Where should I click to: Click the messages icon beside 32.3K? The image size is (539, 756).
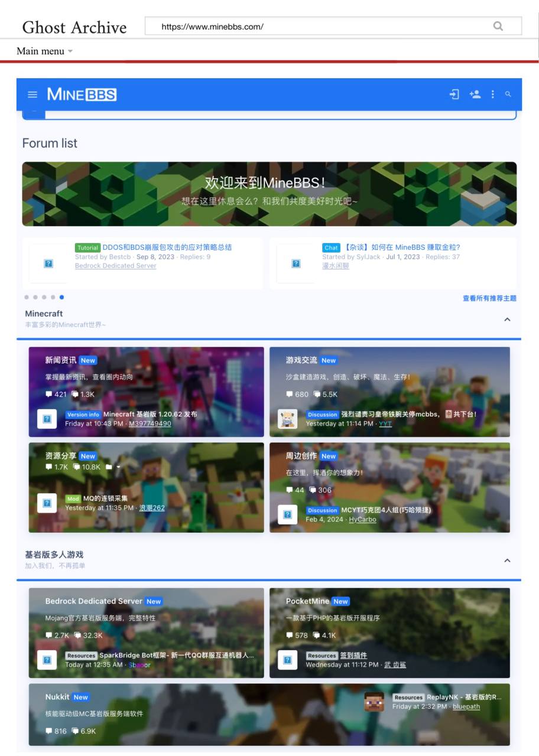(77, 636)
